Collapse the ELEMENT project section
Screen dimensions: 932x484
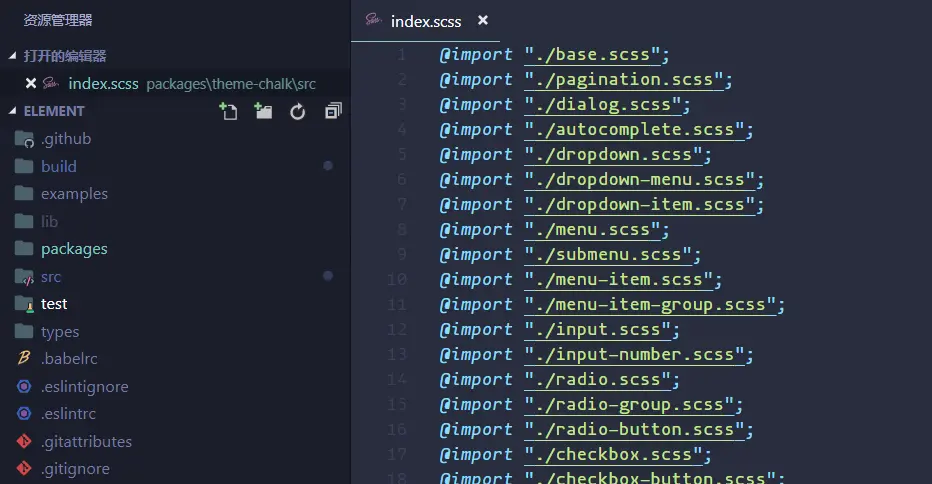pyautogui.click(x=12, y=111)
